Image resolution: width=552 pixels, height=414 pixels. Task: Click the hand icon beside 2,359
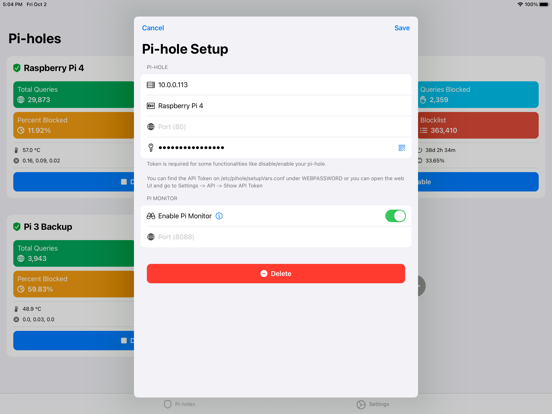tap(423, 100)
